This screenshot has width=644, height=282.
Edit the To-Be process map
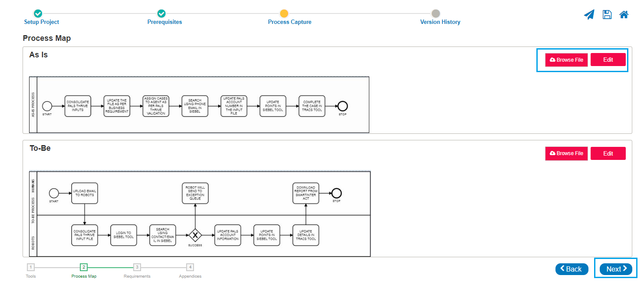click(x=608, y=153)
